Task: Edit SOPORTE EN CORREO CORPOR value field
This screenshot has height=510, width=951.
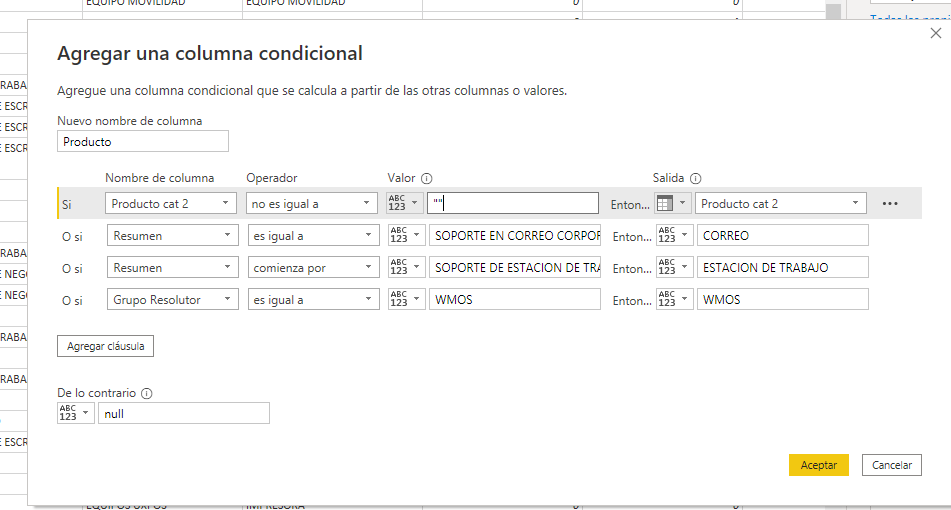Action: (x=515, y=235)
